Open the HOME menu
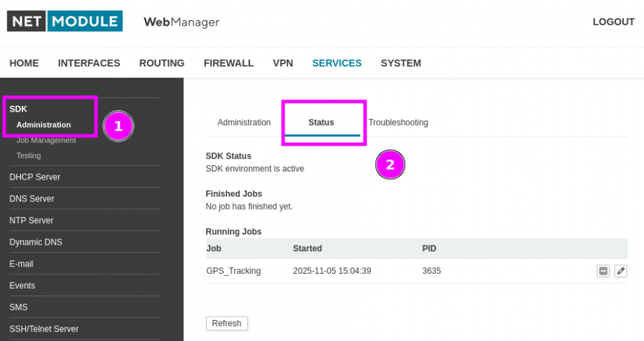 [24, 63]
